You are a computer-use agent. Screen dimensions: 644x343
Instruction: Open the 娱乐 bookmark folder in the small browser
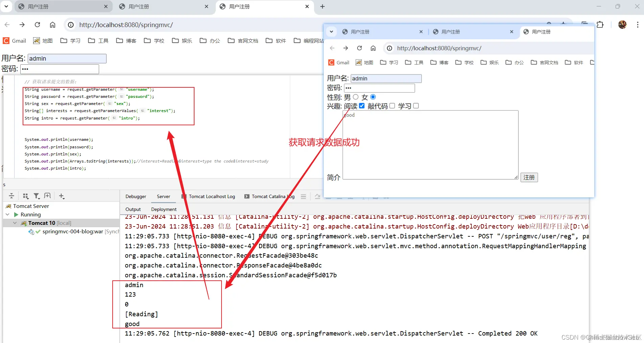tap(489, 62)
